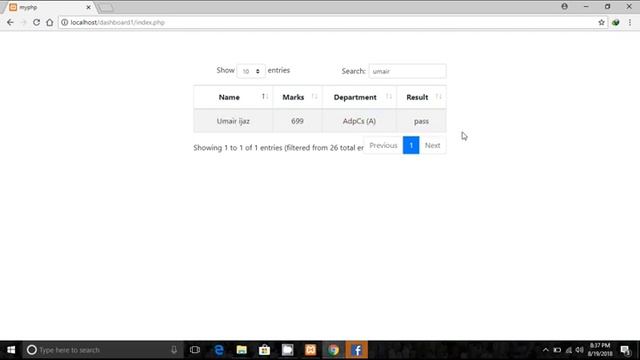
Task: Open Microsoft Store from the taskbar
Action: (x=264, y=350)
